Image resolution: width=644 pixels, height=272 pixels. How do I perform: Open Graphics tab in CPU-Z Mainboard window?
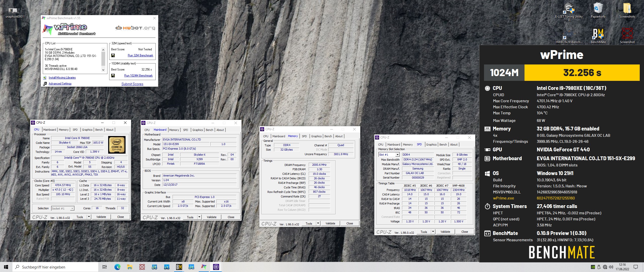pyautogui.click(x=197, y=130)
